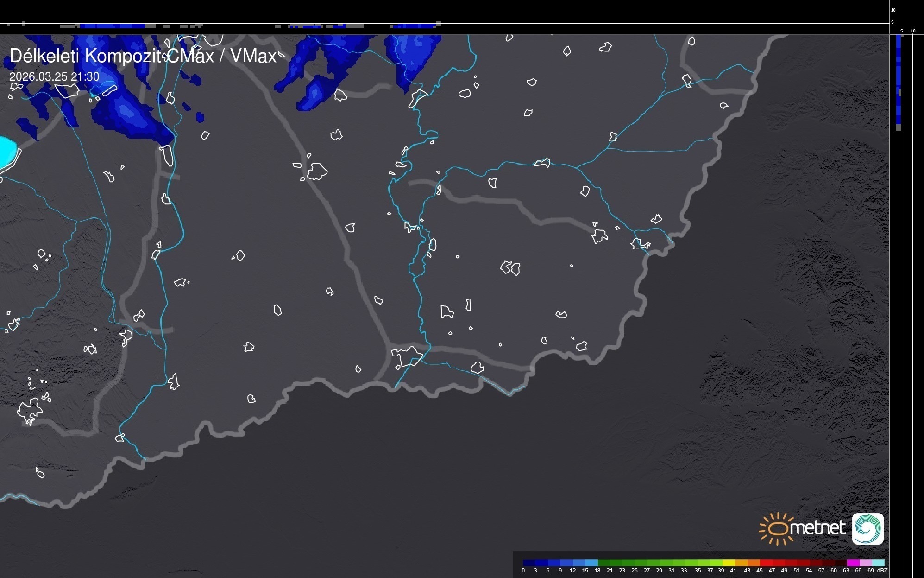Screen dimensions: 924x578
Task: Click the dBZ unit label
Action: pos(882,571)
